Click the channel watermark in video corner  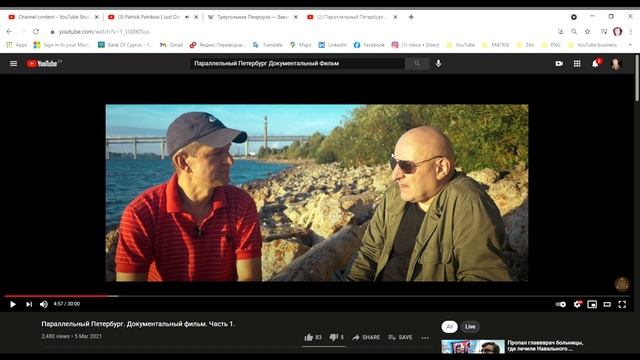coord(622,284)
